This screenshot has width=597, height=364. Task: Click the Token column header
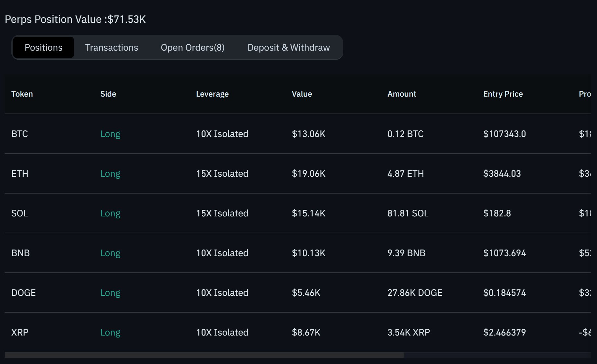pyautogui.click(x=22, y=94)
